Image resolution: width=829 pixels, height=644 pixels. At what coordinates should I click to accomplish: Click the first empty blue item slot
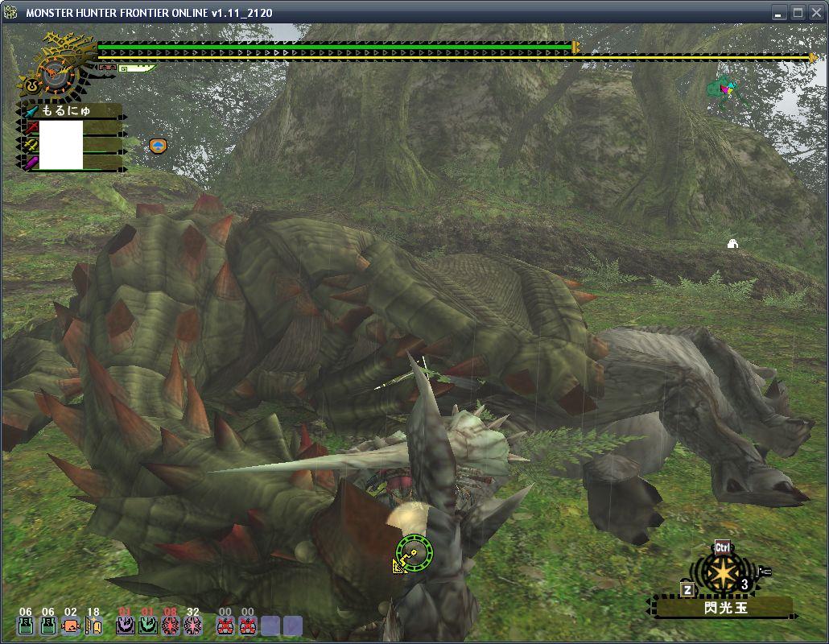pos(270,626)
